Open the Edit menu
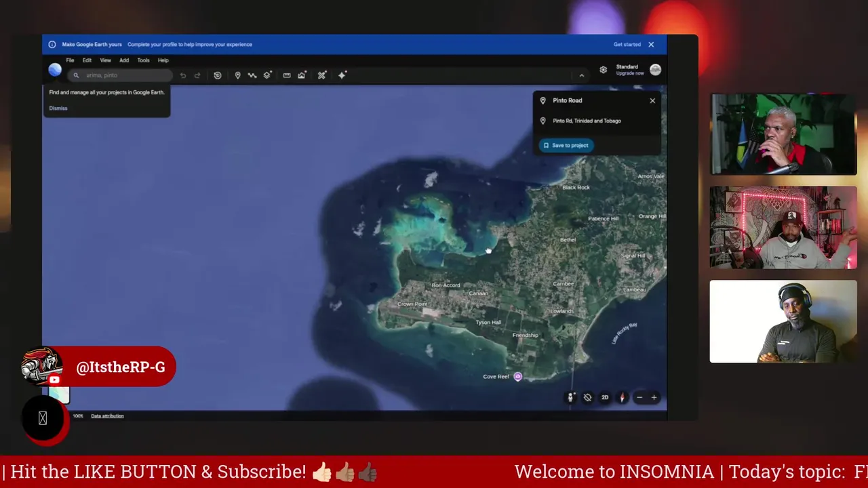868x488 pixels. [x=87, y=60]
